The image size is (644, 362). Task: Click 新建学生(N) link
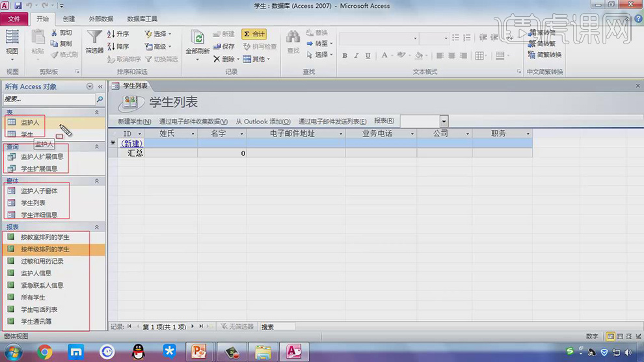134,122
